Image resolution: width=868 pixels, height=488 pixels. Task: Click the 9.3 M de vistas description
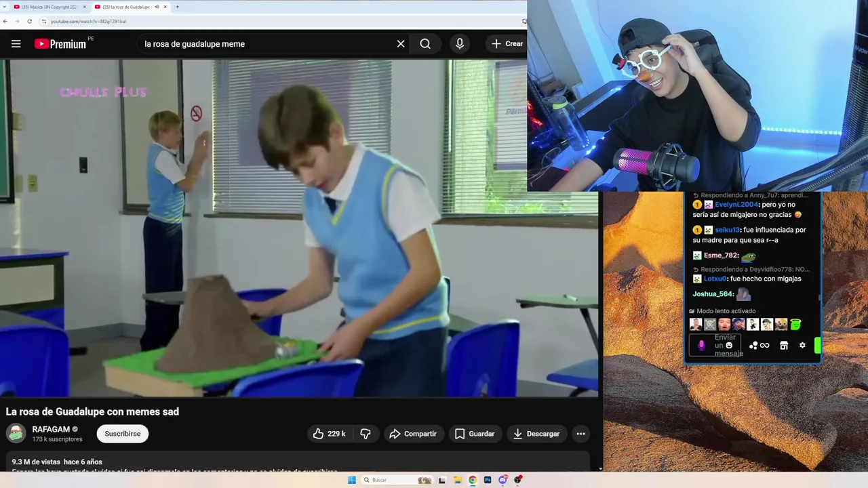[x=57, y=462]
